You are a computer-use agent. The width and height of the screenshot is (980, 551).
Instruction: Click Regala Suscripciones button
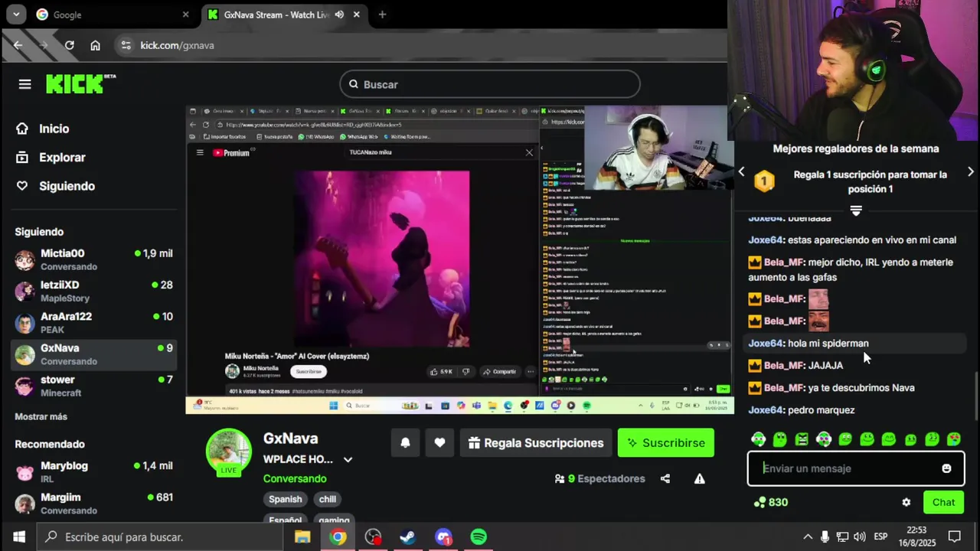(536, 442)
